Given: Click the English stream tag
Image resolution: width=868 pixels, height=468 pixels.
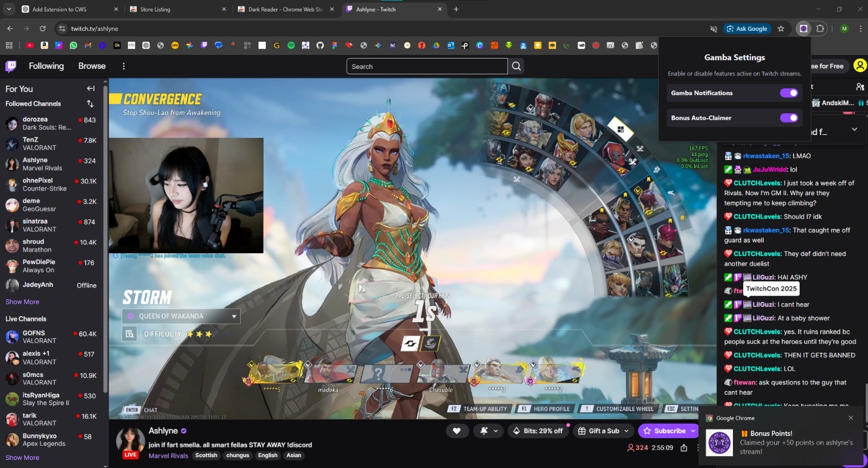Looking at the screenshot, I should 267,456.
